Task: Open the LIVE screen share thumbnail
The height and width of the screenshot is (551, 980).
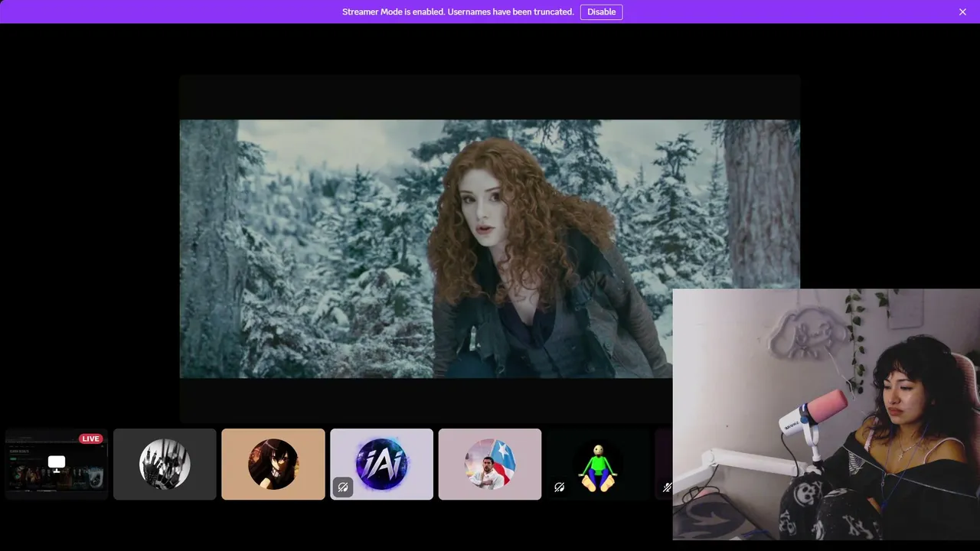Action: [x=57, y=464]
